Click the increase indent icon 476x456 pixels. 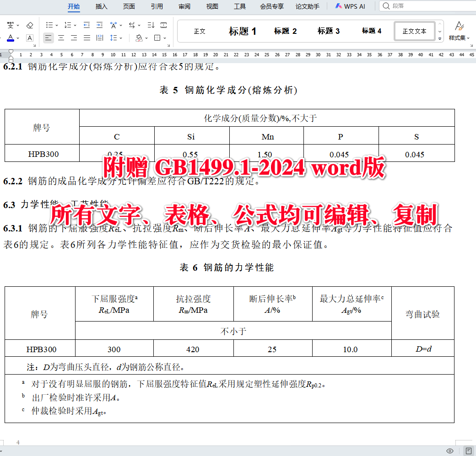pos(100,25)
